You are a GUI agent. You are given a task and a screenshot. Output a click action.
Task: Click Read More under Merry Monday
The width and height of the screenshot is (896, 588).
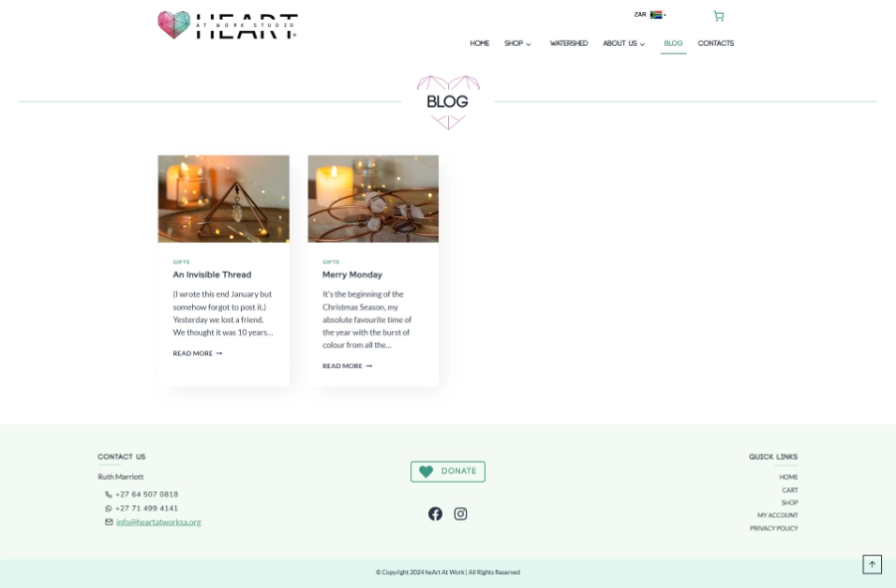[346, 366]
